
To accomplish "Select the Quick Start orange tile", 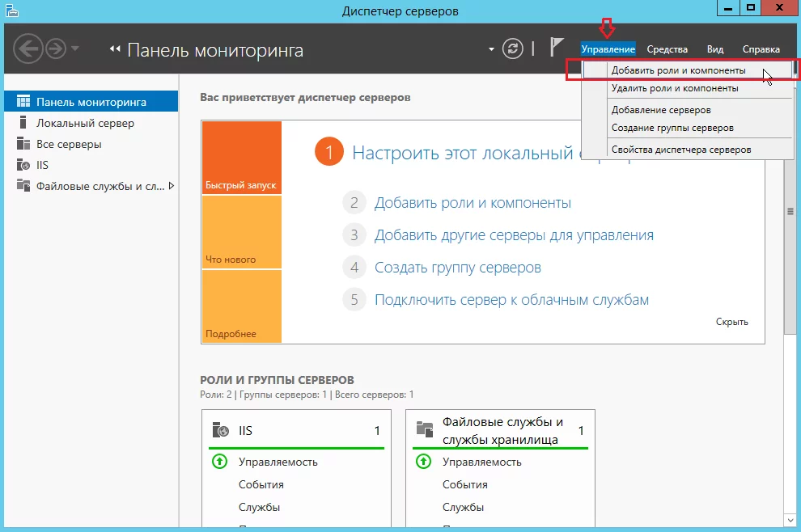I will coord(241,158).
